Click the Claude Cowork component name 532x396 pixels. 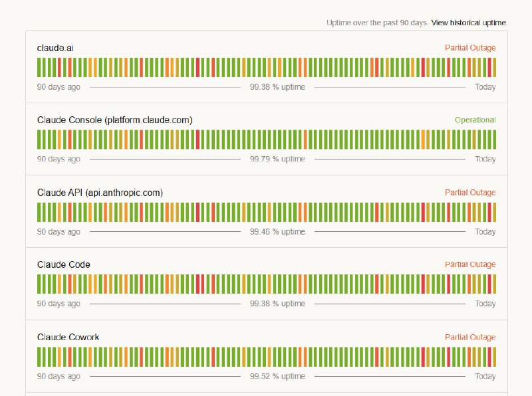(68, 338)
